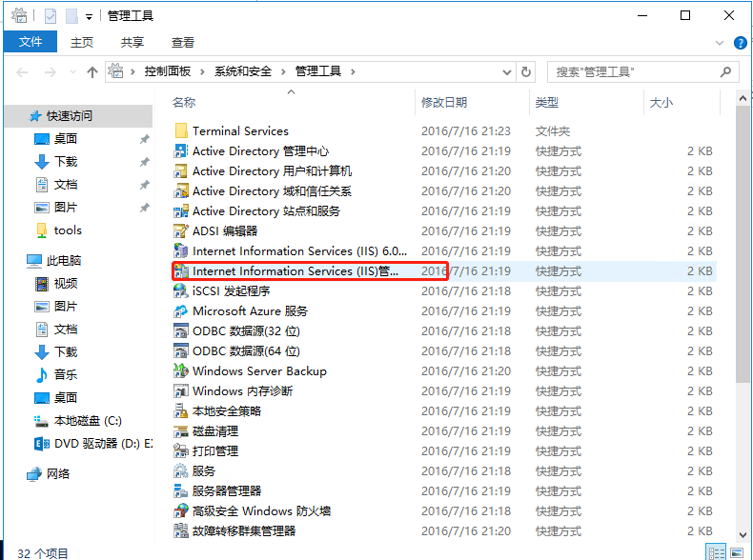This screenshot has width=753, height=560.
Task: Click the new folder icon in quick access toolbar
Action: click(x=72, y=16)
